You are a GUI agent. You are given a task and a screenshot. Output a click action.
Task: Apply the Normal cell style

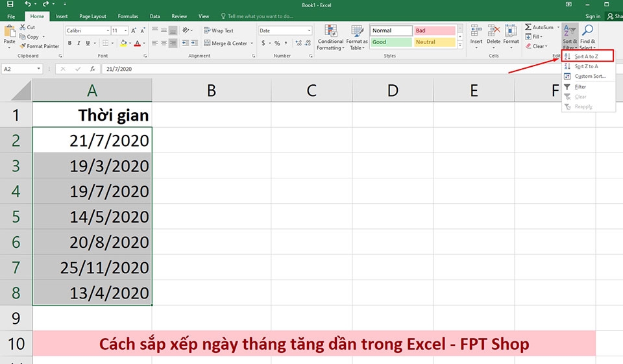[391, 30]
